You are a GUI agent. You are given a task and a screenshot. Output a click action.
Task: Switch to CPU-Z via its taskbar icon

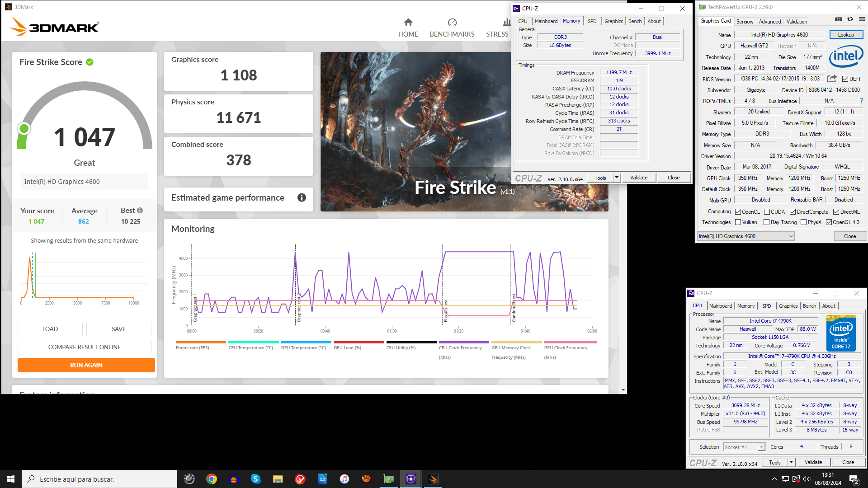click(411, 479)
